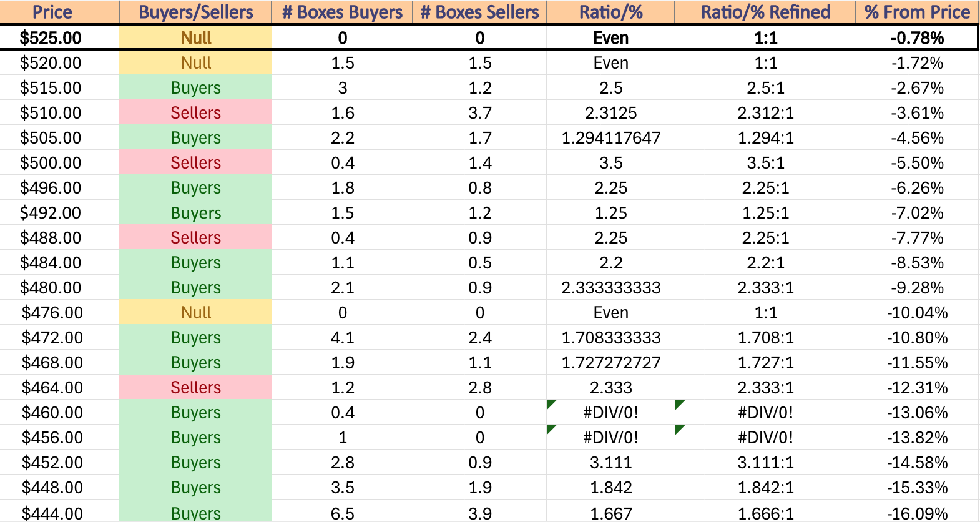Click the Null cell in $476.00 row
Viewport: 980px width, 522px height.
click(x=195, y=312)
